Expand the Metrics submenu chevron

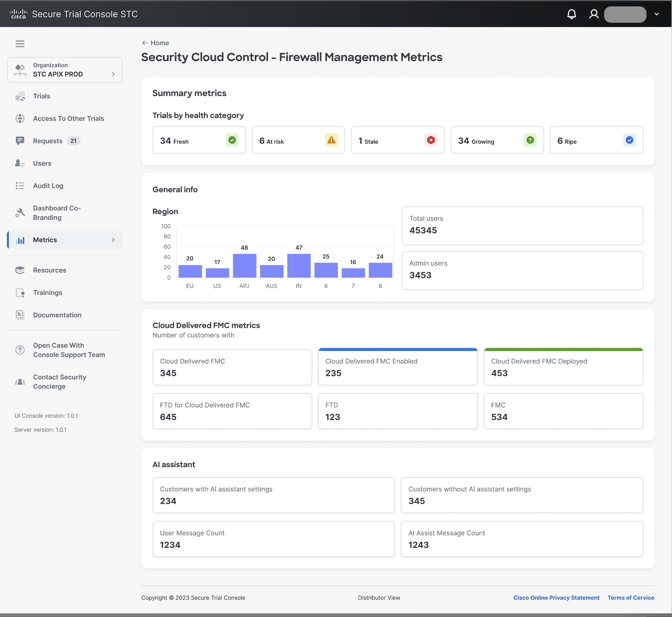click(113, 240)
